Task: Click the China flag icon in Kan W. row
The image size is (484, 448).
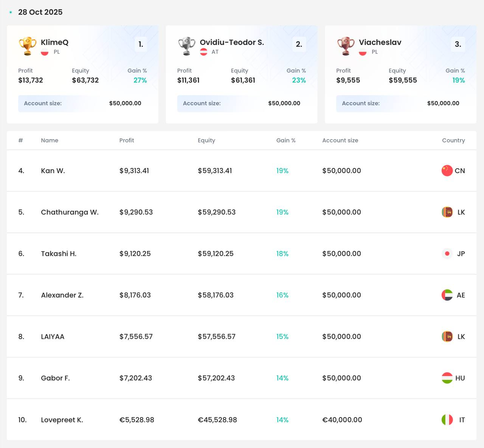Action: tap(447, 171)
